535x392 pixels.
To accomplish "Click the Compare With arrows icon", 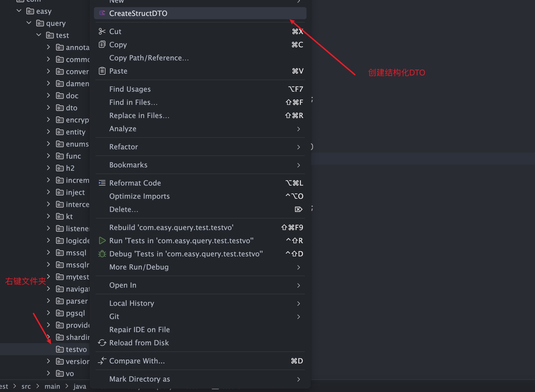I will point(102,361).
